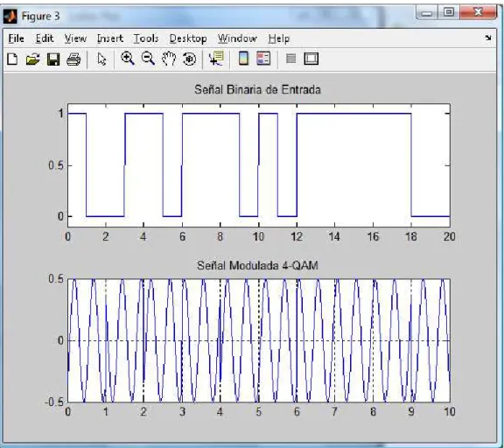Toggle the Edit Plot arrow tool

pyautogui.click(x=101, y=59)
